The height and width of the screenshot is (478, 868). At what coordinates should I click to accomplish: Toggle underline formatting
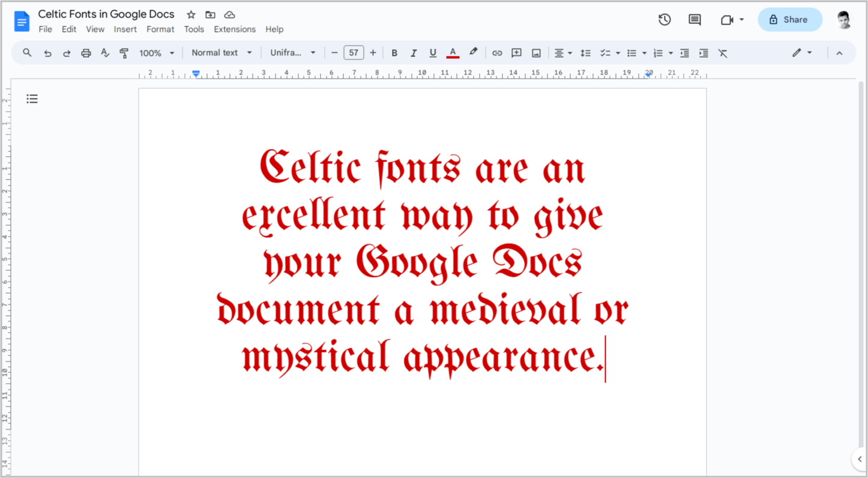coord(433,53)
